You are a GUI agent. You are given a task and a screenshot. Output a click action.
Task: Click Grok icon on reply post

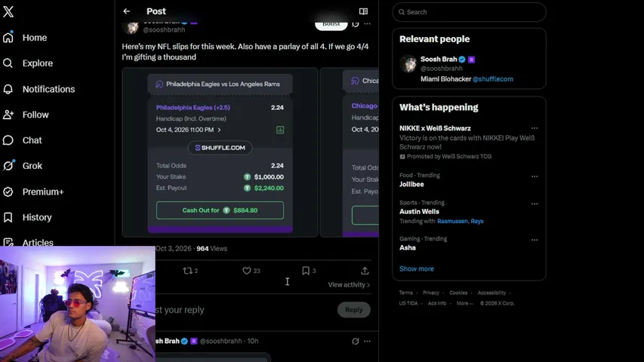(356, 341)
